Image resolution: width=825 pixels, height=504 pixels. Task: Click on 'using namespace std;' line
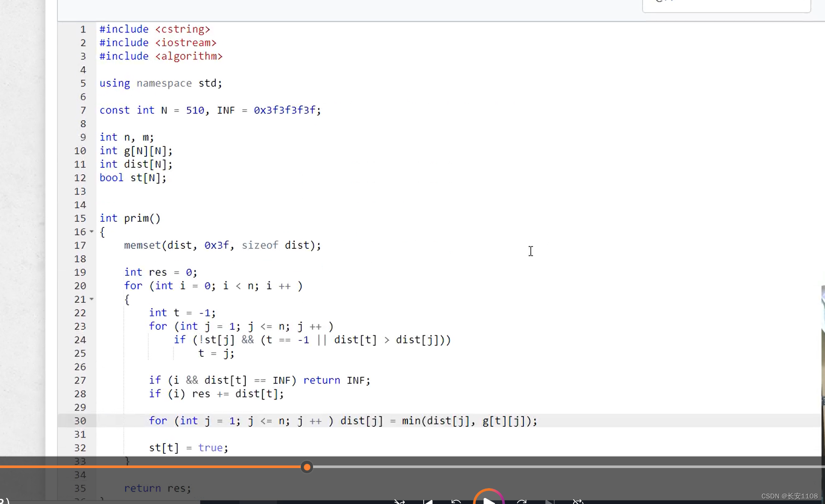[161, 83]
